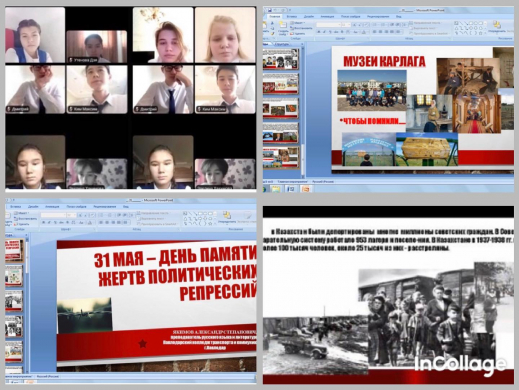Screen dimensions: 519x390
Task: Align text right in Музеи Карлага window
Action: 386,32
